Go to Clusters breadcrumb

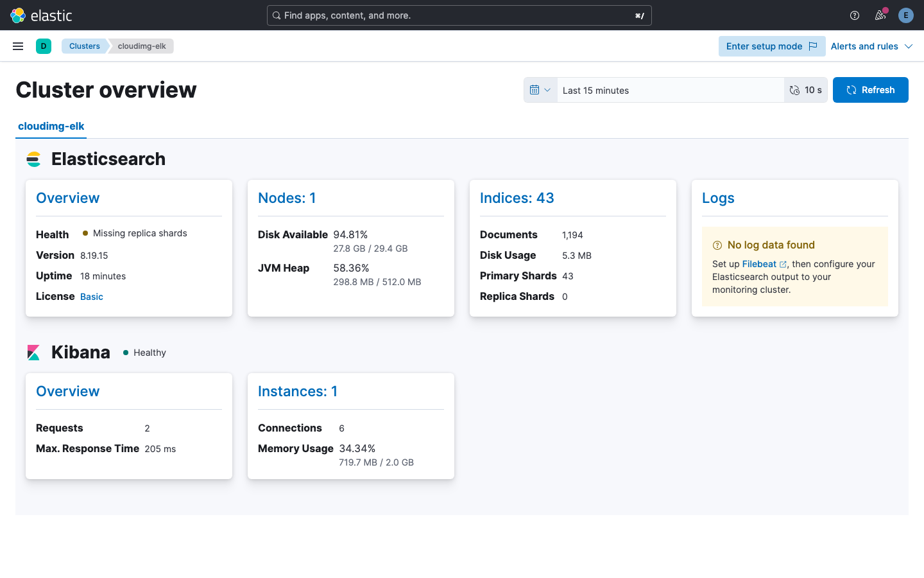pos(85,46)
